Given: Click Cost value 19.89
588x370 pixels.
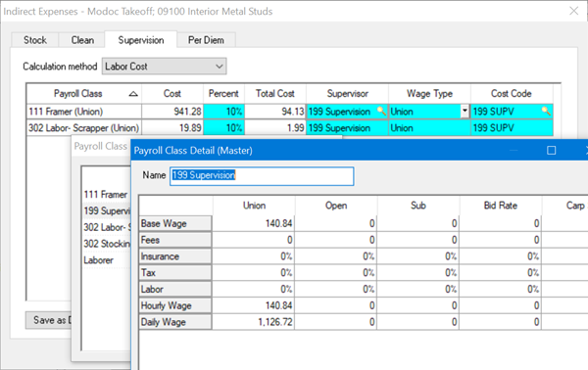Looking at the screenshot, I should [172, 128].
